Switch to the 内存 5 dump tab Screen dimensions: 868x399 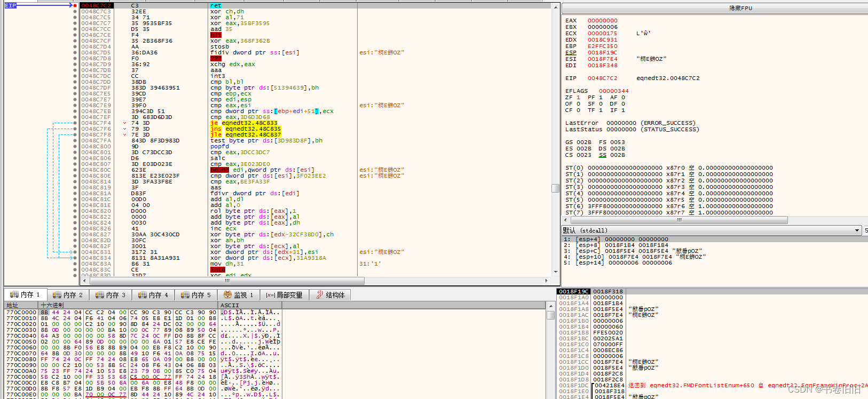196,295
